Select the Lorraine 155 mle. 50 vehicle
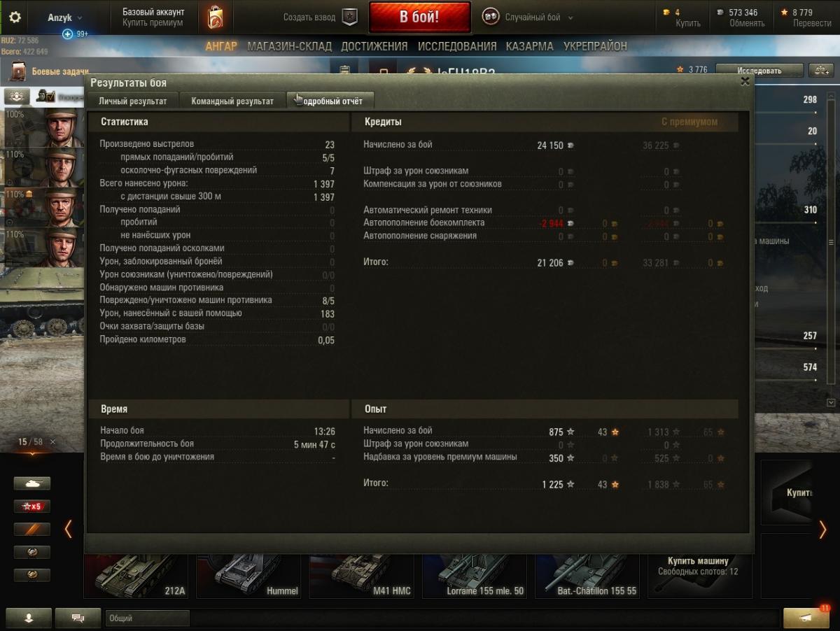 pyautogui.click(x=475, y=575)
